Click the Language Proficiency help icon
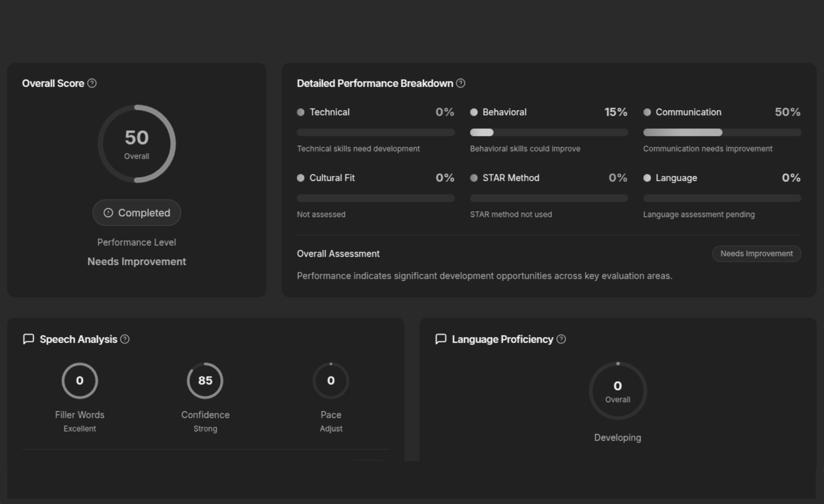 [561, 339]
